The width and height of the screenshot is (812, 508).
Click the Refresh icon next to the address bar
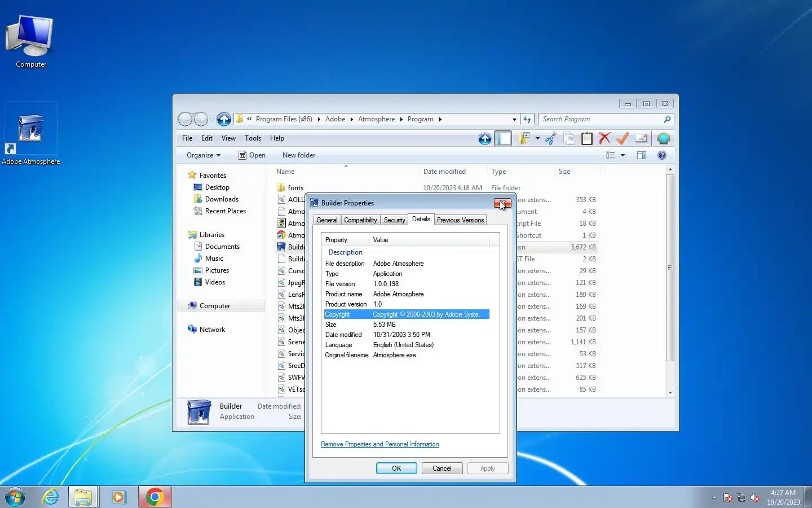[x=527, y=119]
